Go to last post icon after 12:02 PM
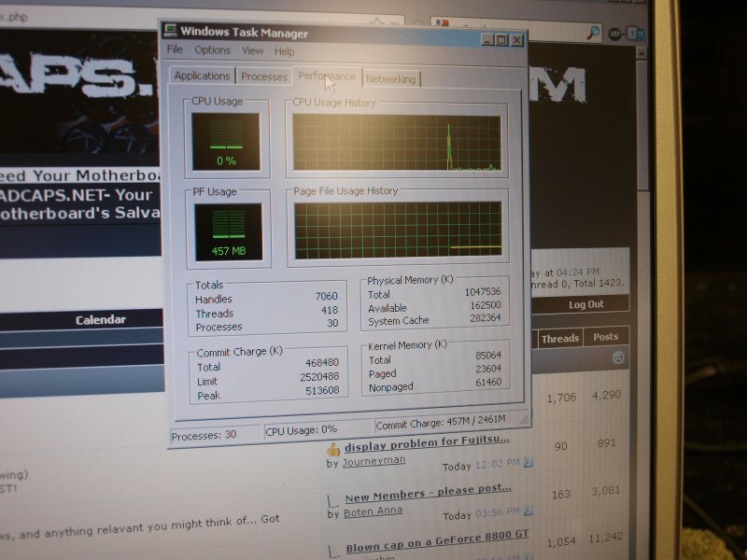Screen dimensions: 747x560 coord(529,462)
